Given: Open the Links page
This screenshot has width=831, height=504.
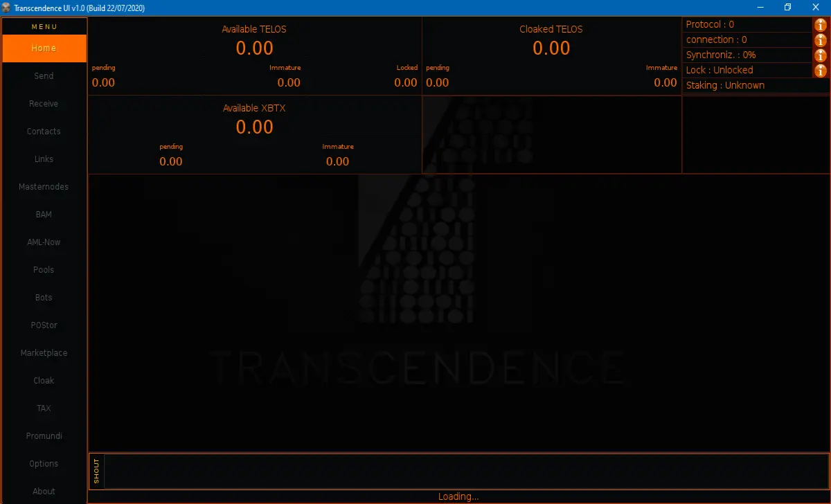Looking at the screenshot, I should [44, 159].
